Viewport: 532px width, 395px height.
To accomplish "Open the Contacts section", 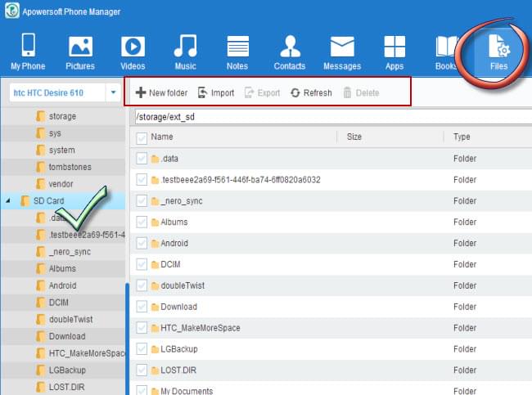I will pyautogui.click(x=290, y=52).
